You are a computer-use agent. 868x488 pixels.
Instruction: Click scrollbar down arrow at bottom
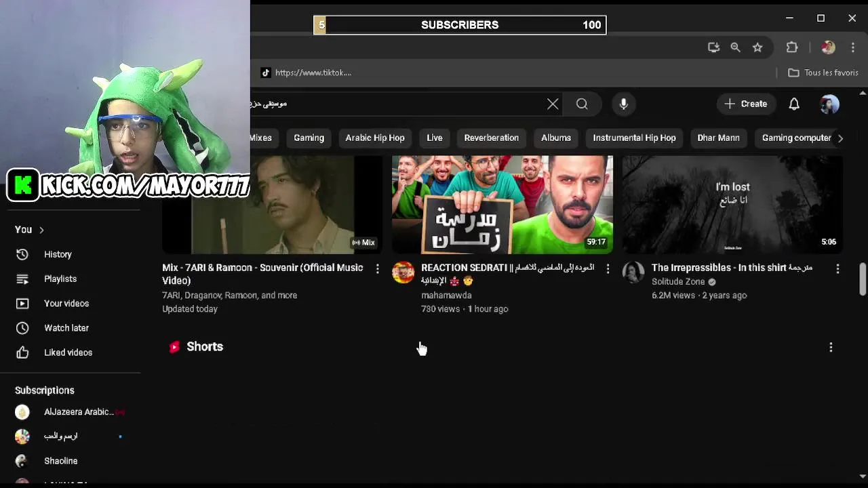coord(863,476)
